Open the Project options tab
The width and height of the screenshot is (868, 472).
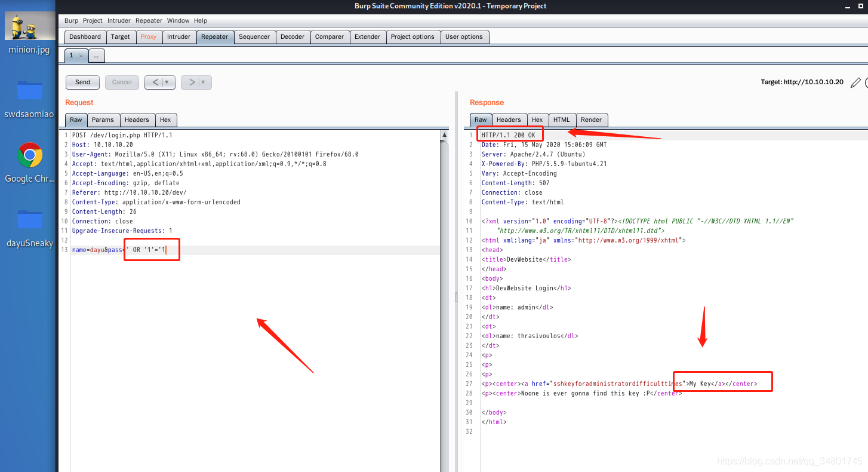[x=413, y=36]
